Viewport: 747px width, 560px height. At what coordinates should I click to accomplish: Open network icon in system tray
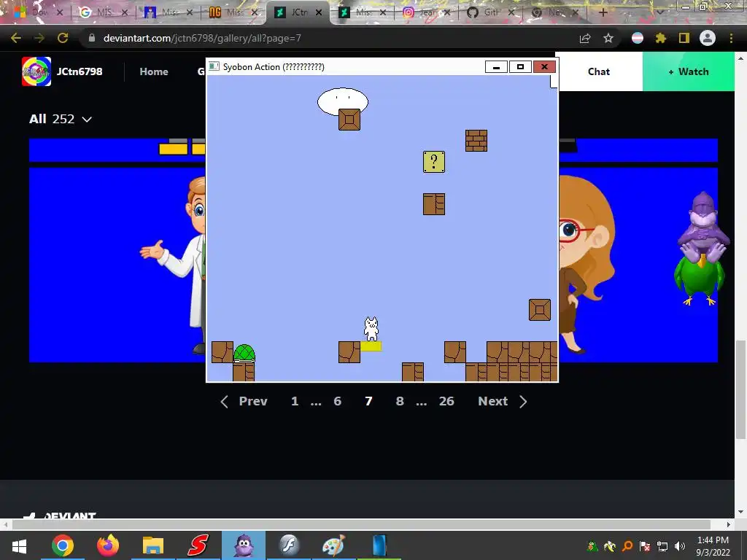[x=662, y=545]
